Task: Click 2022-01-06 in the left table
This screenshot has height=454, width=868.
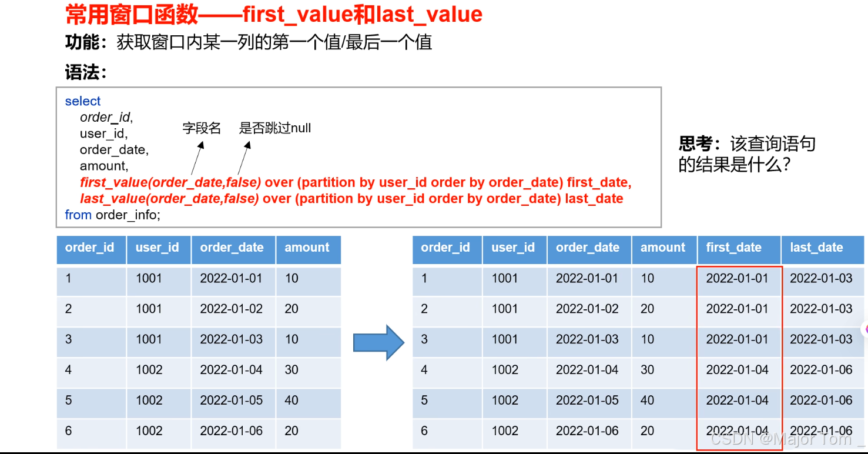Action: tap(231, 432)
